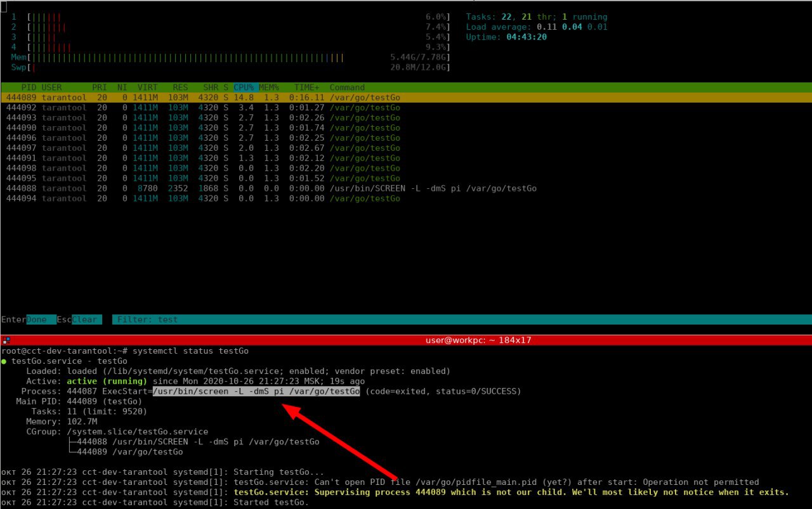Click yellow warning Supervising process 444089
The height and width of the screenshot is (509, 812).
coord(511,493)
